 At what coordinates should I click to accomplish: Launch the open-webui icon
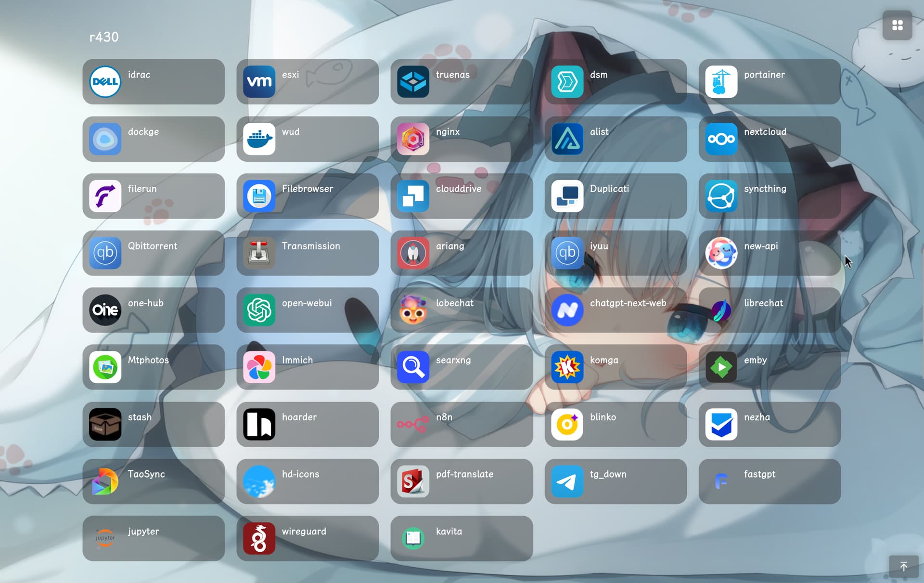(259, 310)
